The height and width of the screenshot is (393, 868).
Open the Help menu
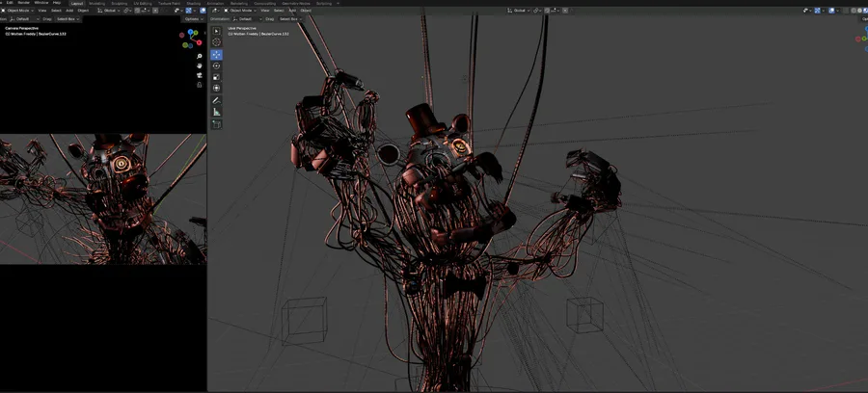coord(57,3)
